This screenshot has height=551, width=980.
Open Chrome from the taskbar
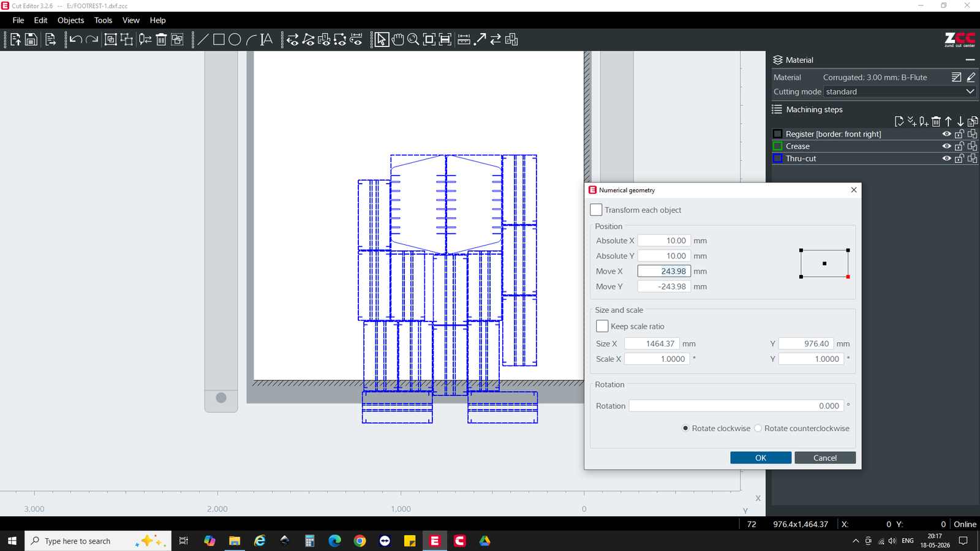click(x=360, y=541)
